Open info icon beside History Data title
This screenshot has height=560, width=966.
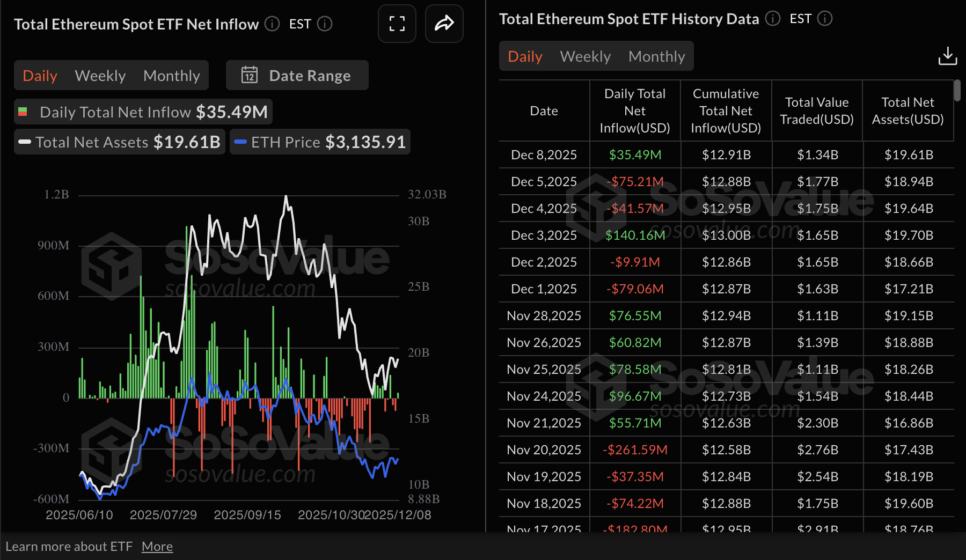(x=773, y=18)
